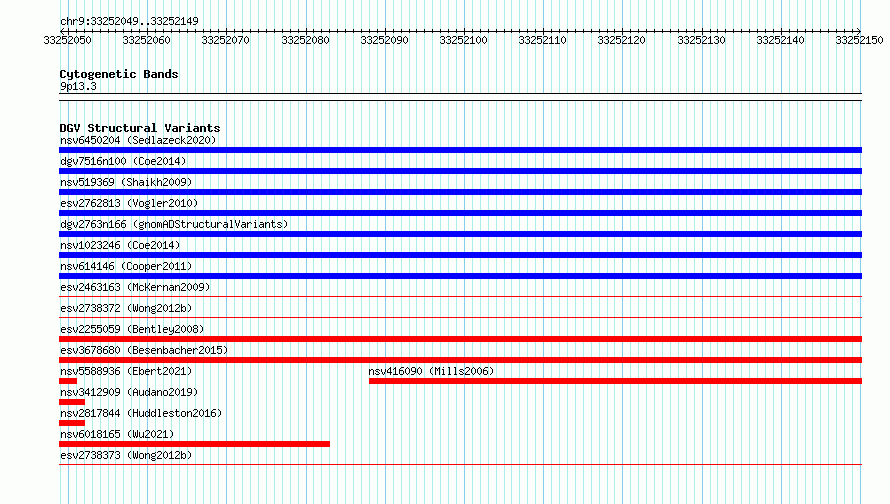890x504 pixels.
Task: Click ruler position 33252120
Action: coord(621,40)
